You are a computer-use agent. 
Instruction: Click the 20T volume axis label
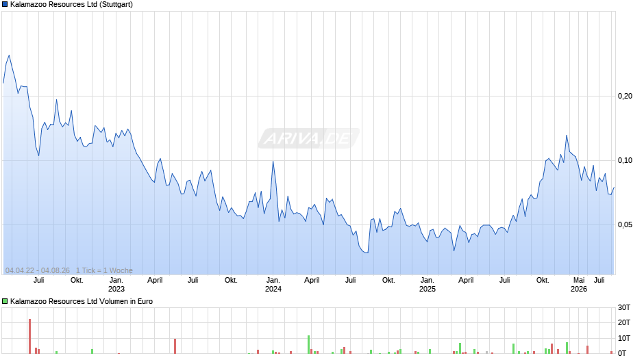[624, 322]
